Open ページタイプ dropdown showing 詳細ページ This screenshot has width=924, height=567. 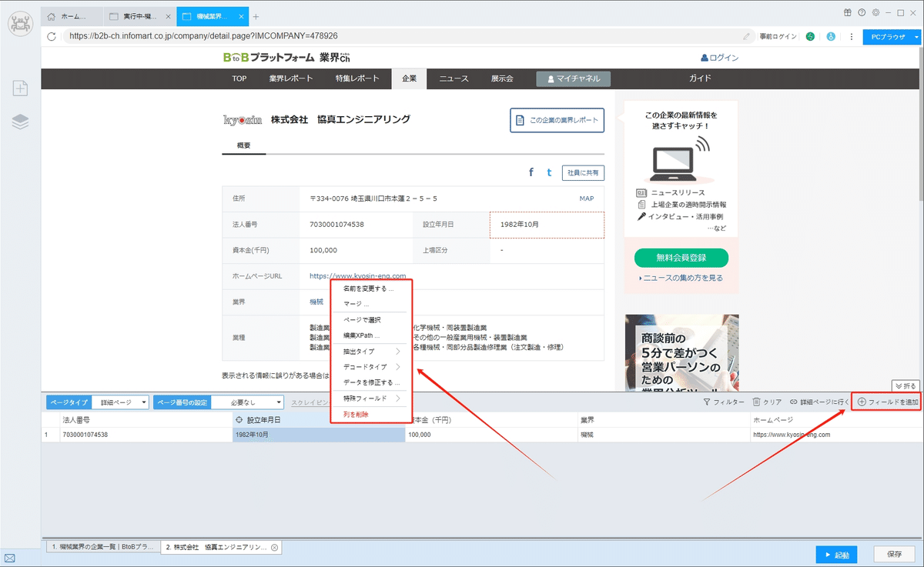(119, 402)
